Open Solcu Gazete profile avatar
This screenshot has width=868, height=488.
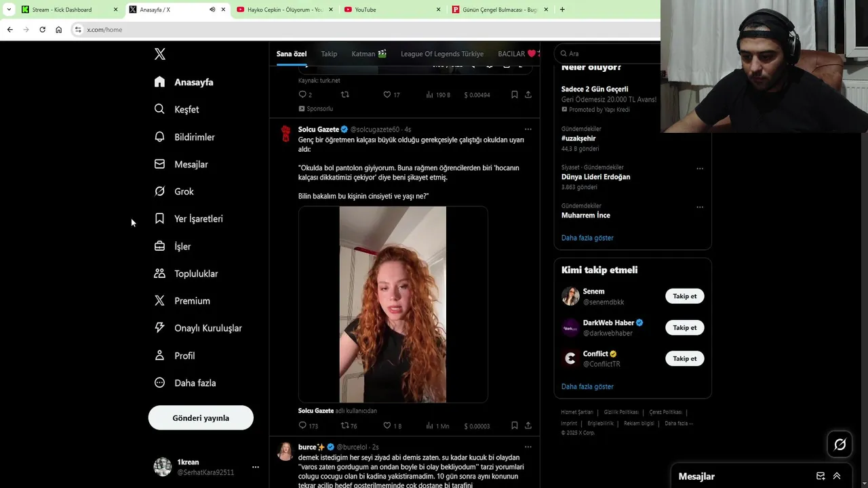(285, 133)
